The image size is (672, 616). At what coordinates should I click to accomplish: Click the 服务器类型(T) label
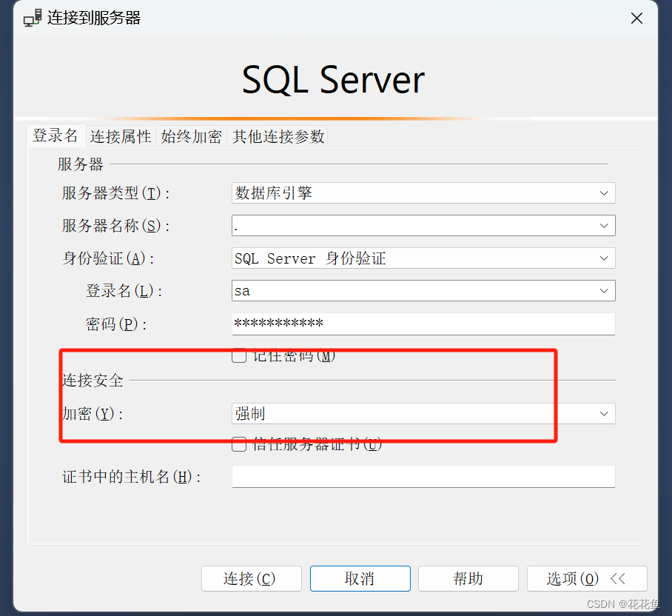tap(115, 193)
